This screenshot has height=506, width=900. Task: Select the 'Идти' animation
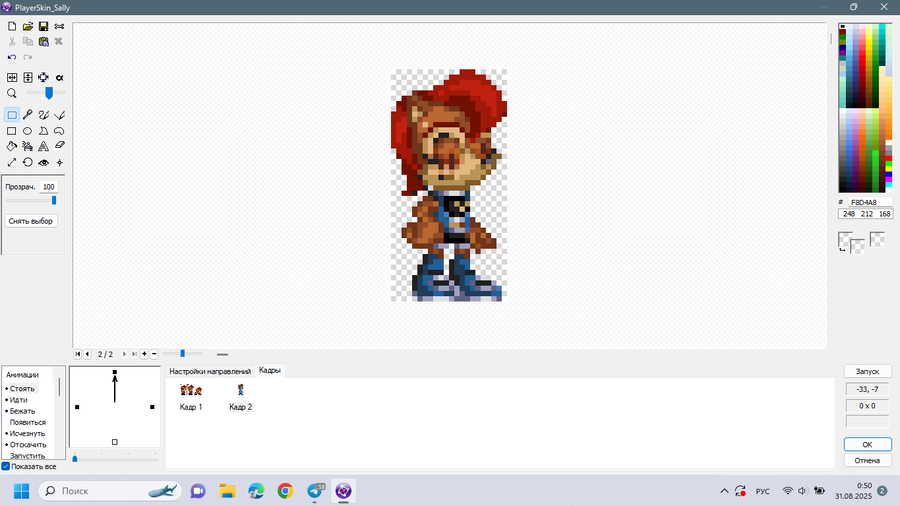click(x=18, y=400)
